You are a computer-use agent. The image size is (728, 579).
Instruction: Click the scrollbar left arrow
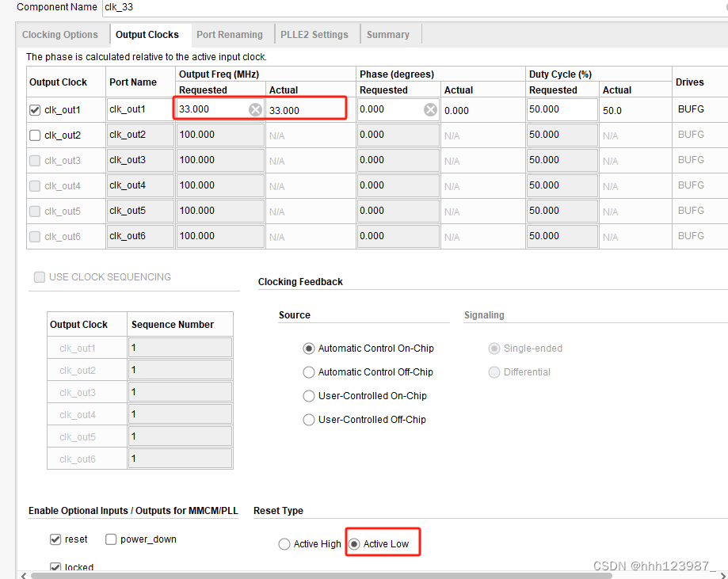(23, 576)
